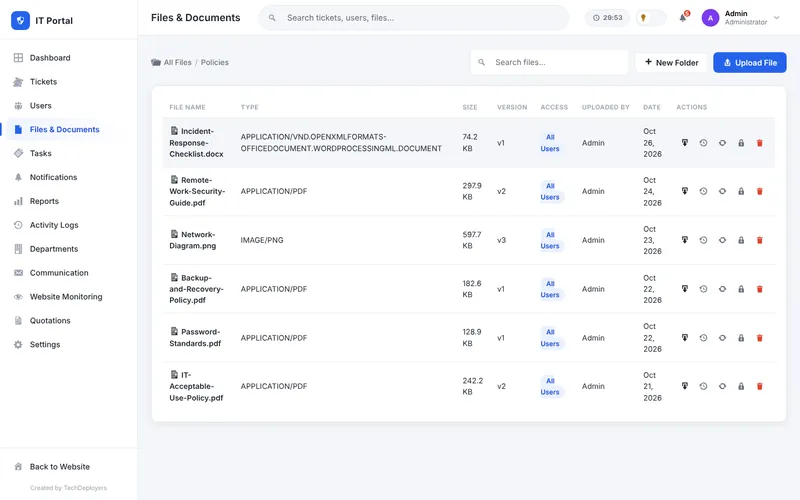Open Settings from the sidebar

pos(68,344)
